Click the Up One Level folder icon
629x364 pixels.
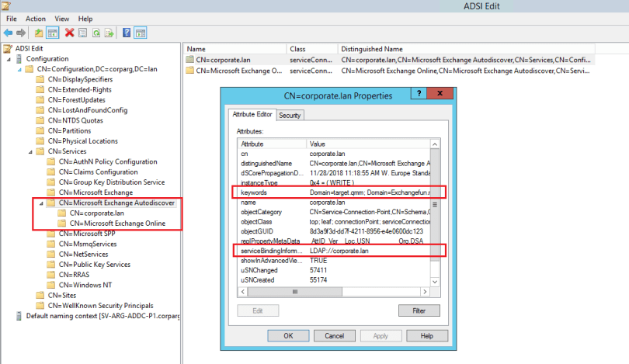pyautogui.click(x=39, y=33)
